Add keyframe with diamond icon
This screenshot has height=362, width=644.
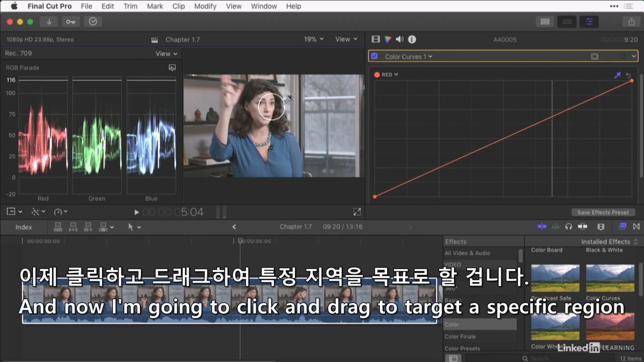tap(623, 57)
